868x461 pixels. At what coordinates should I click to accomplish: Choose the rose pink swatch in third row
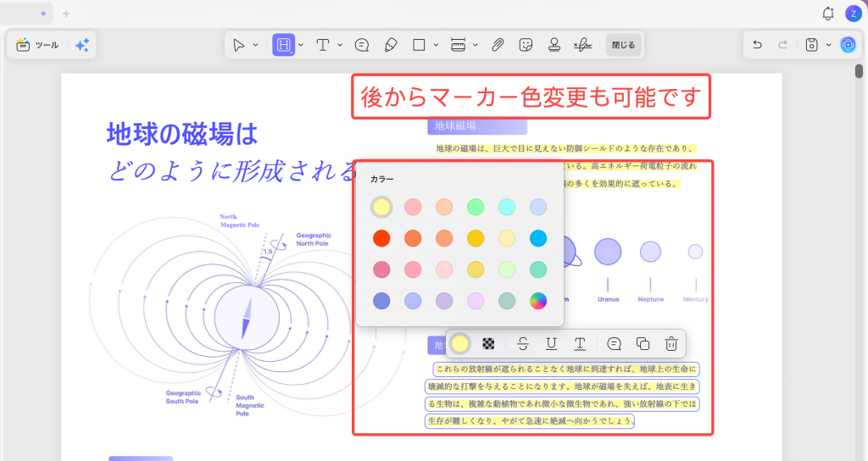pyautogui.click(x=381, y=269)
